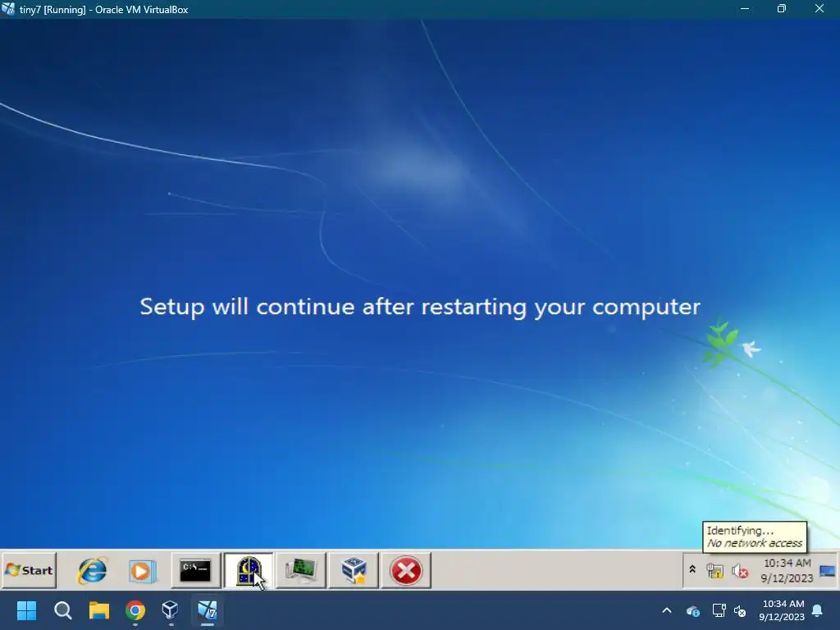Screen dimensions: 840x630
Task: Select the tiny7 VM host taskbar item
Action: [x=208, y=610]
